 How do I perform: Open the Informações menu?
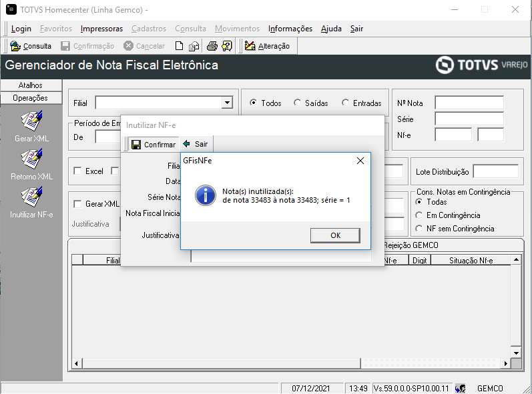[x=290, y=29]
